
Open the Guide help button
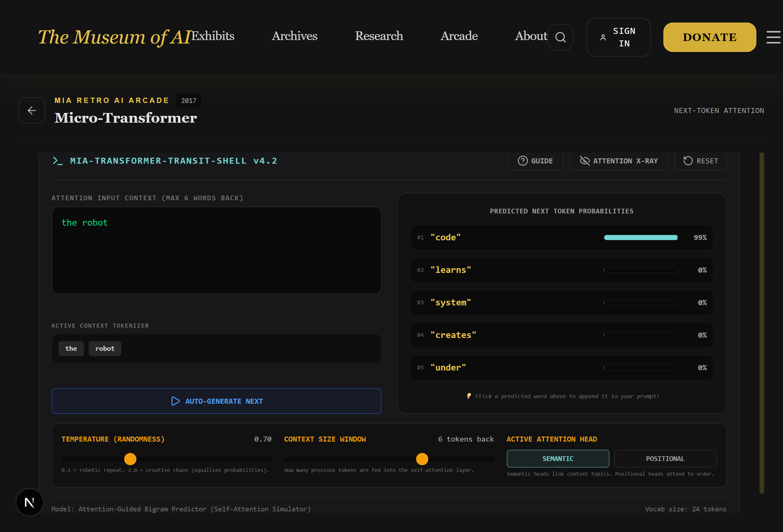pos(535,161)
